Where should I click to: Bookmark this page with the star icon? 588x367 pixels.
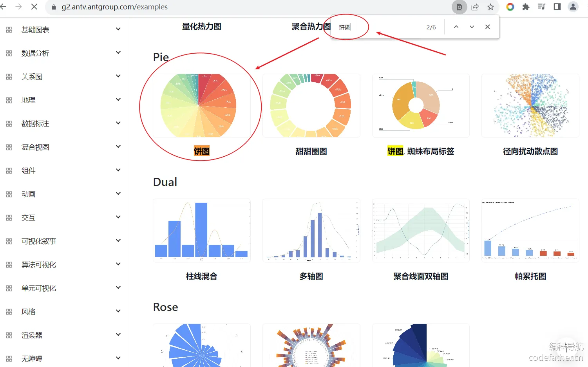click(x=490, y=7)
